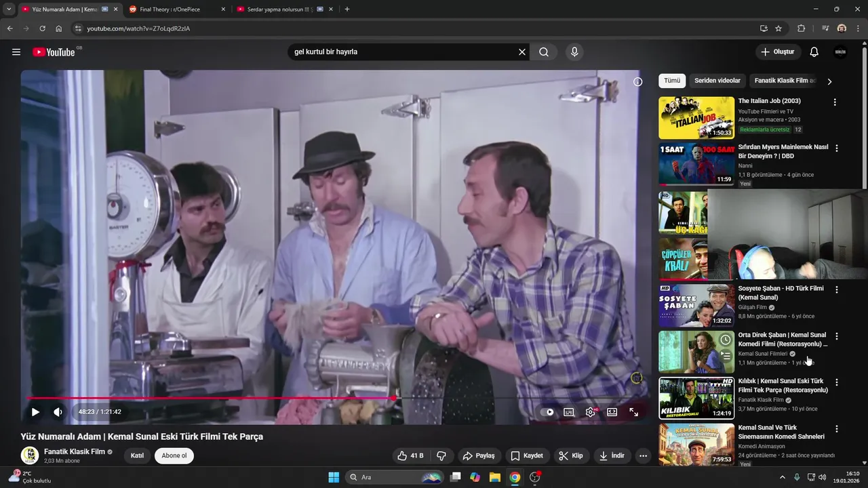Open Windows Start menu
The height and width of the screenshot is (488, 868).
(x=334, y=477)
